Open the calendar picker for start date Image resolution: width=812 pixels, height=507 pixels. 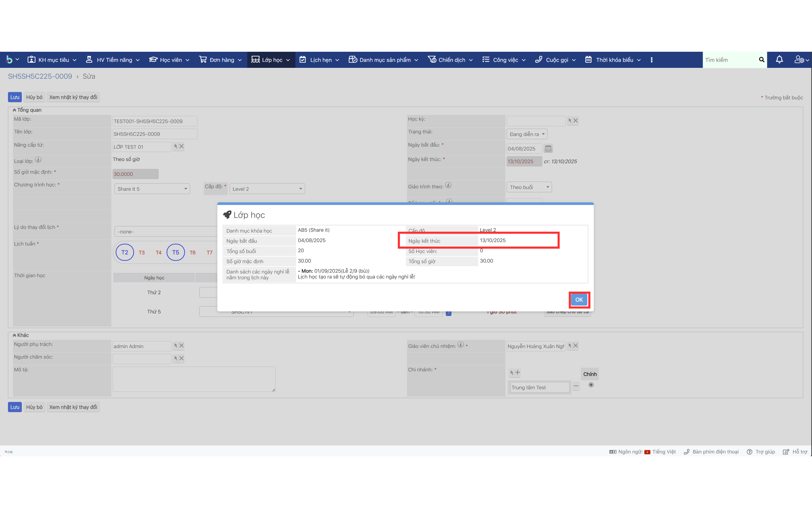coord(548,149)
